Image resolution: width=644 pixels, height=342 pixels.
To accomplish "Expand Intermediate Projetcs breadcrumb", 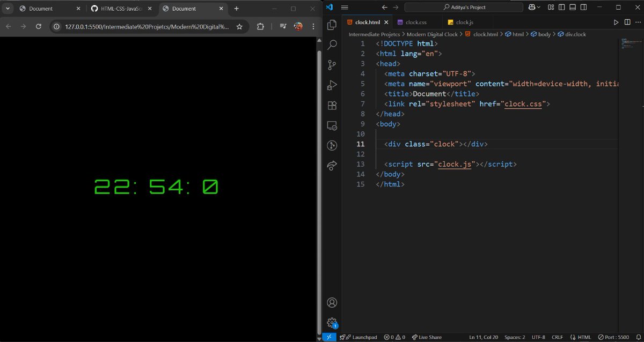I will click(x=374, y=34).
